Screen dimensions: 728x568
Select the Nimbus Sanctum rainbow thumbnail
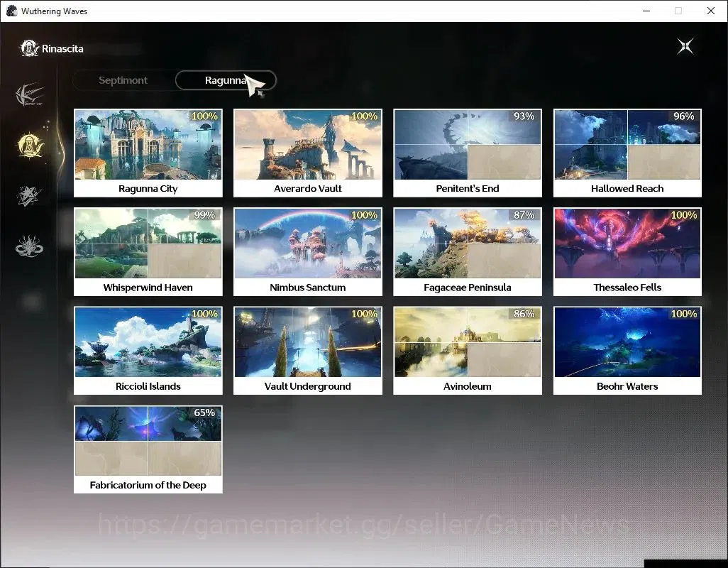tap(308, 244)
